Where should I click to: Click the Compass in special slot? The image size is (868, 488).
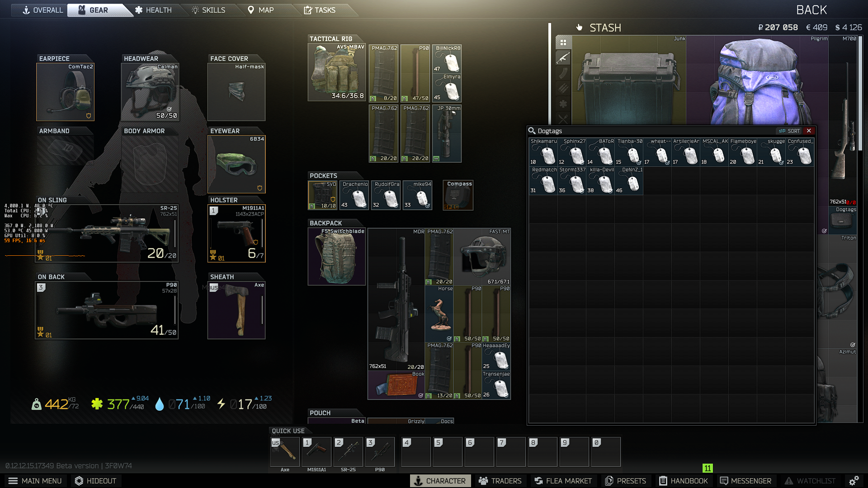pos(458,196)
